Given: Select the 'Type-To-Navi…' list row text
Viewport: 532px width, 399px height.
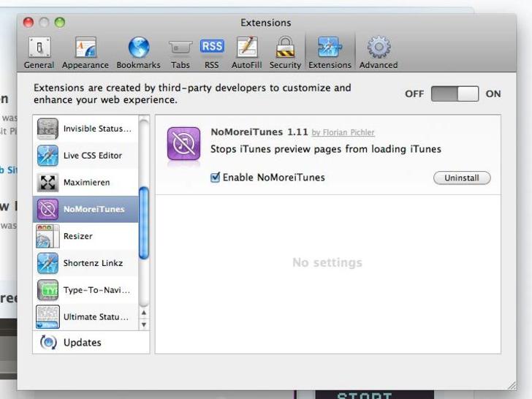Looking at the screenshot, I should tap(96, 290).
